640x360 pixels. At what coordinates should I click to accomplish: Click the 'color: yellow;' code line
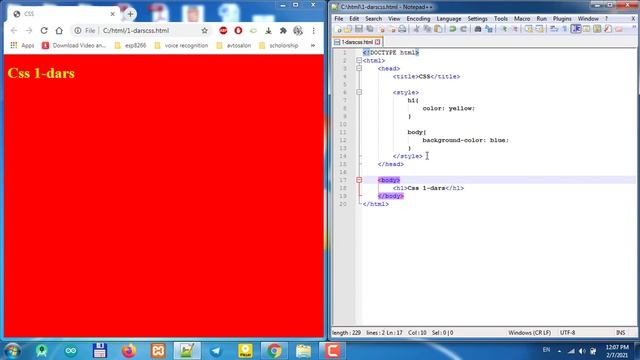pos(449,109)
